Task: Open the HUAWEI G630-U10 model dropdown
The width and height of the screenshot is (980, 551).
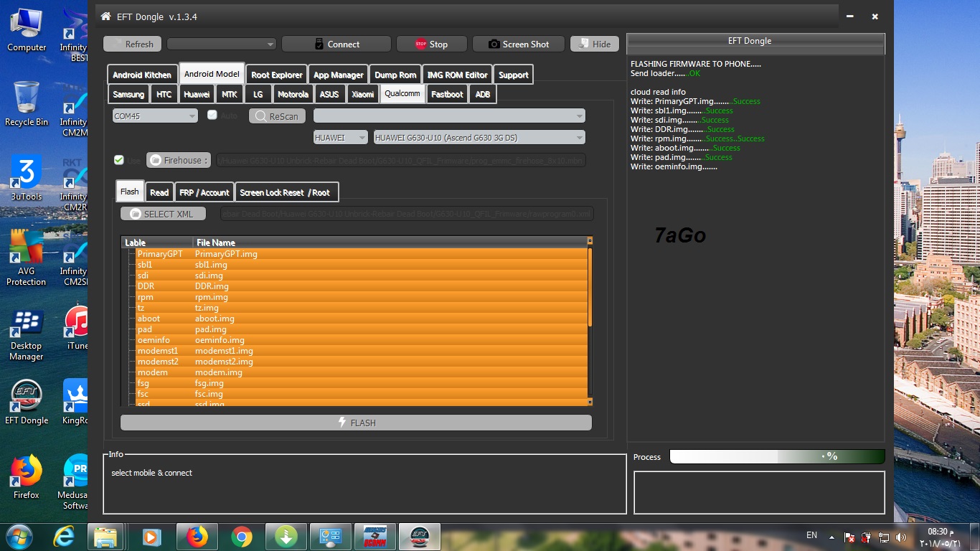Action: pos(479,138)
